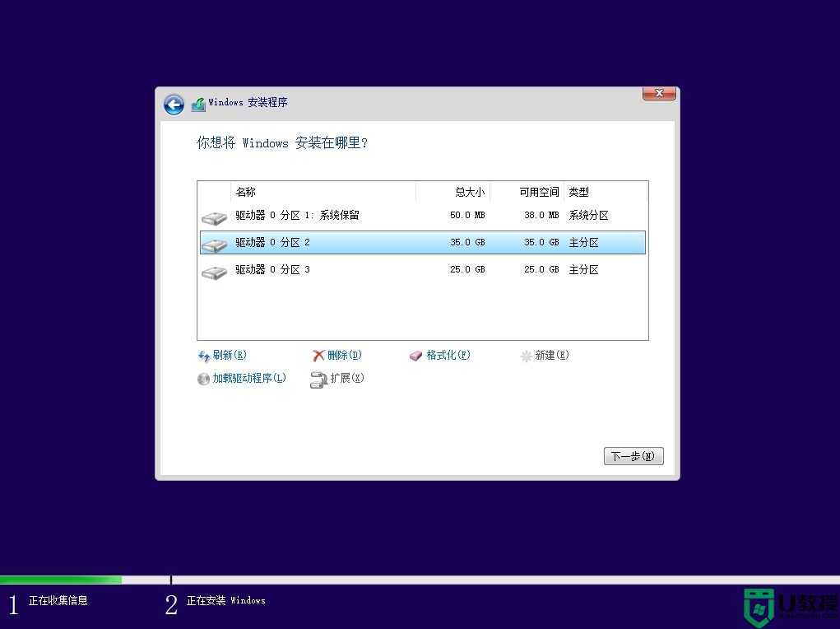Click the blue back arrow icon

[174, 104]
